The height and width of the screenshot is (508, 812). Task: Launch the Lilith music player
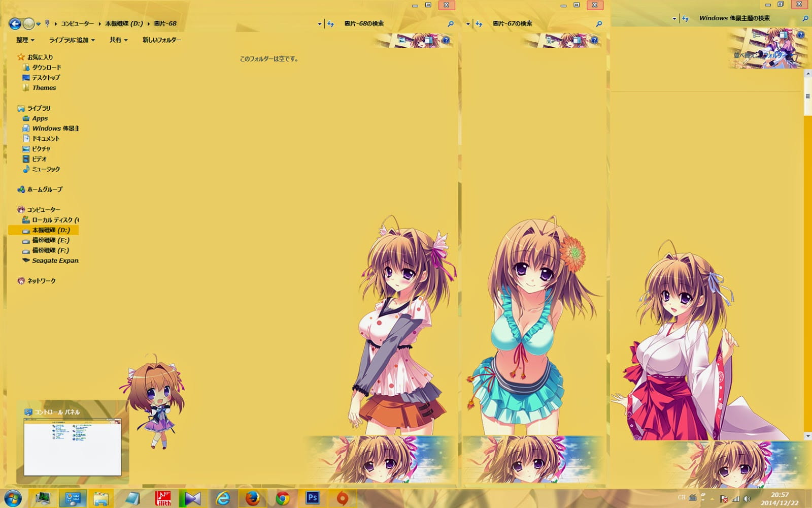(x=161, y=499)
